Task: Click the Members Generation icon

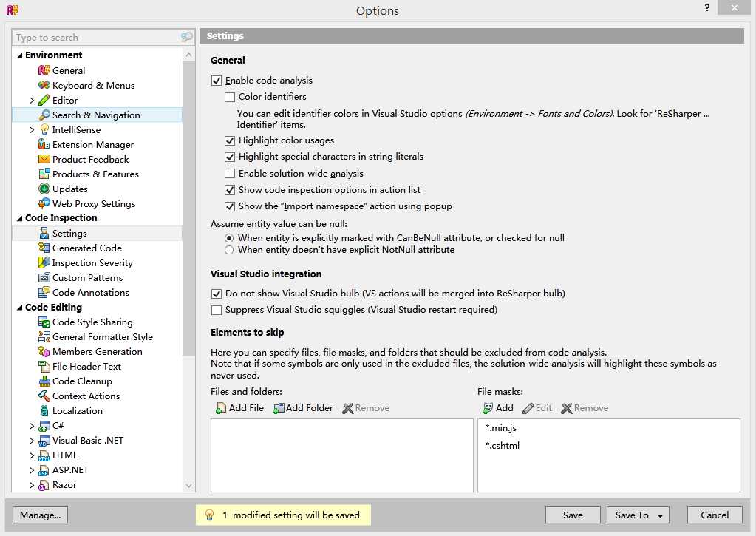Action: click(44, 352)
